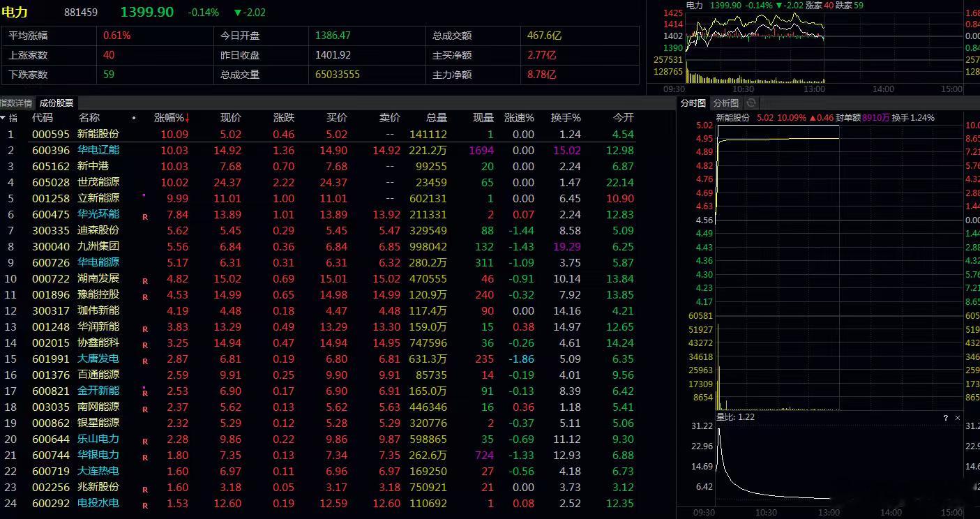Viewport: 980px width, 519px height.
Task: Sort by the 代码 column header
Action: [x=43, y=118]
